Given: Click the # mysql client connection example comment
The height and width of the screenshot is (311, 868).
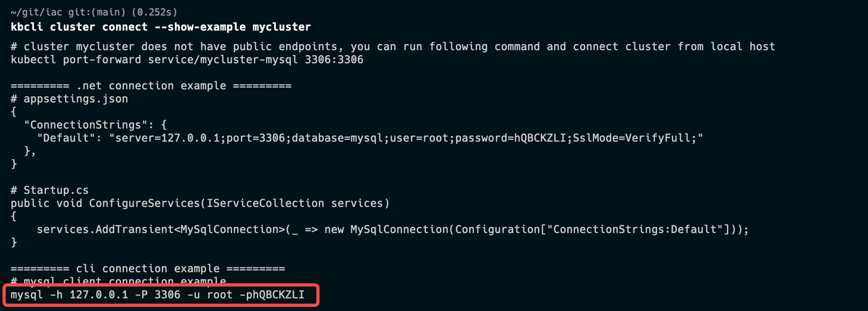Looking at the screenshot, I should pyautogui.click(x=118, y=281).
